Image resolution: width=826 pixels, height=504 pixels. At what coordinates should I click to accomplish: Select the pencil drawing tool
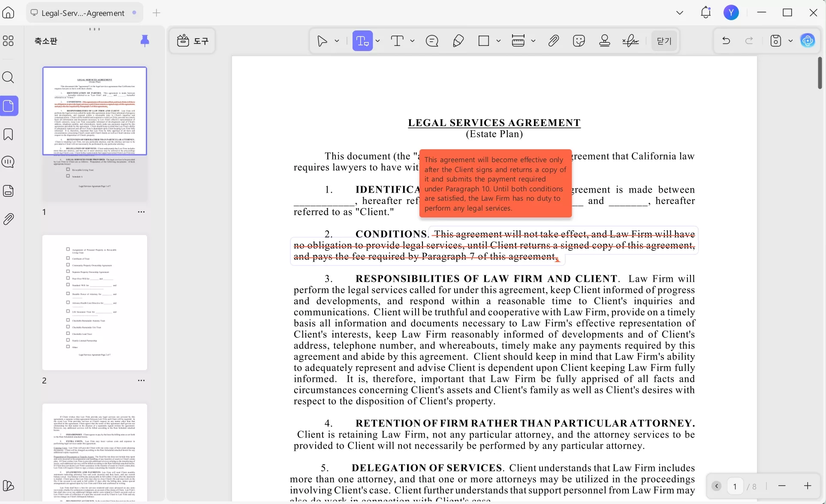pos(458,41)
